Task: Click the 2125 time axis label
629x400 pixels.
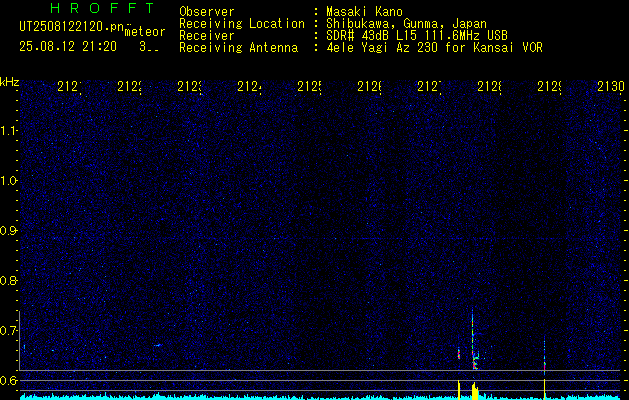Action: click(x=309, y=87)
